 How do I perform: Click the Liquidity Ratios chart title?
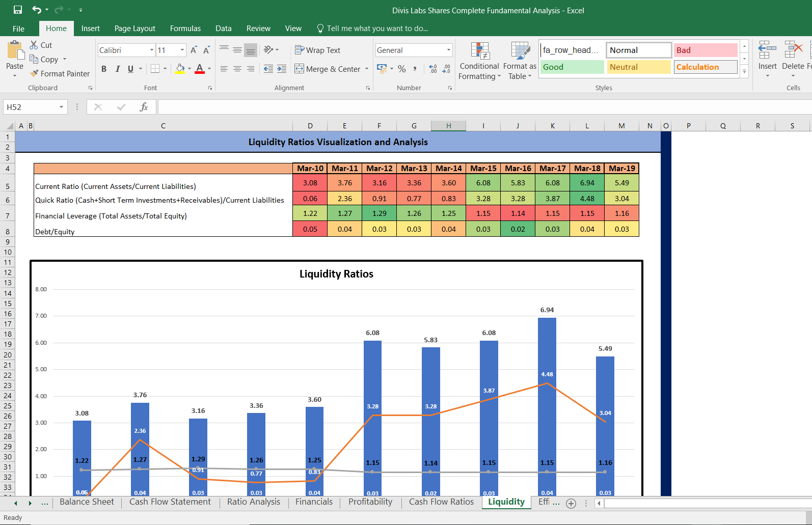coord(336,274)
